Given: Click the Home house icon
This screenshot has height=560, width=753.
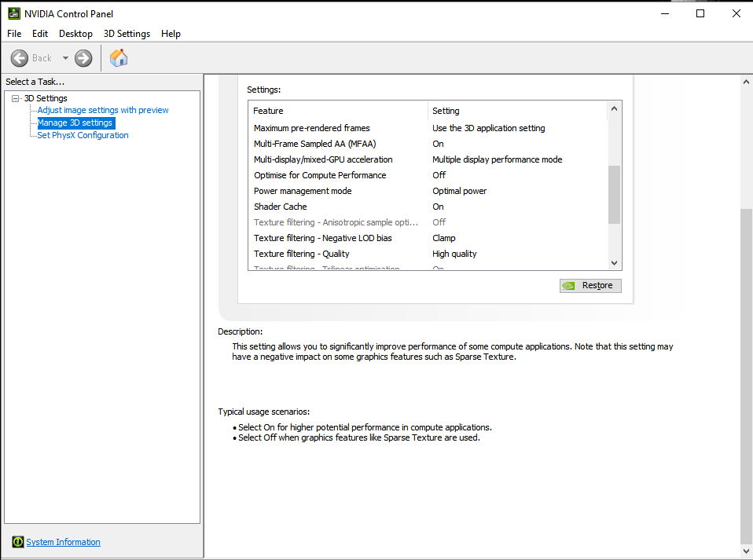Looking at the screenshot, I should point(119,58).
